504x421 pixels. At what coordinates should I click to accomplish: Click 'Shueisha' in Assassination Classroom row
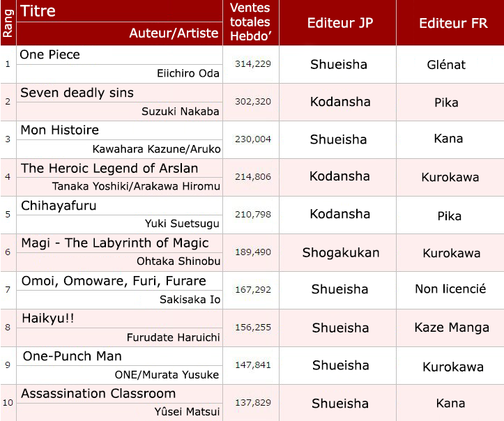(x=339, y=404)
